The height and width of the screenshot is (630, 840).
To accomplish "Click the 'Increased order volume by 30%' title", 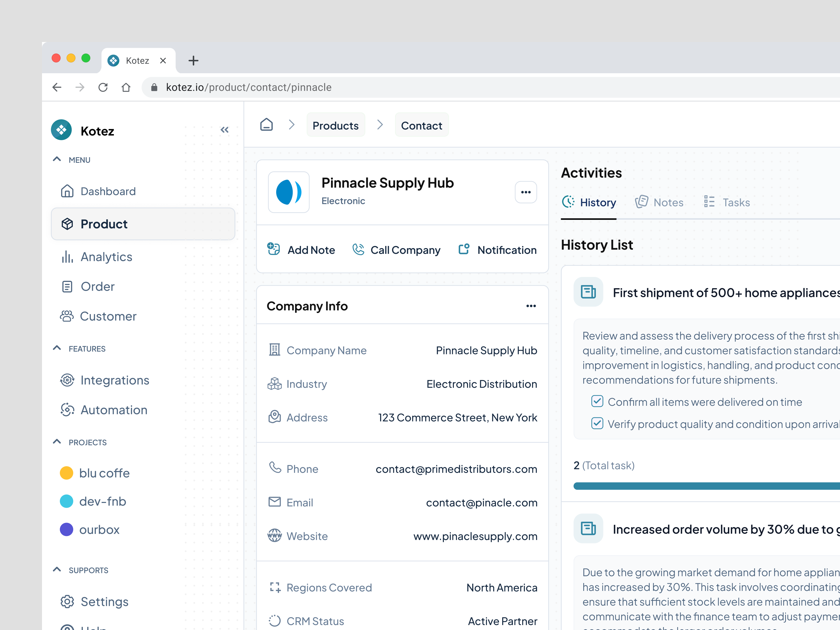I will (726, 529).
